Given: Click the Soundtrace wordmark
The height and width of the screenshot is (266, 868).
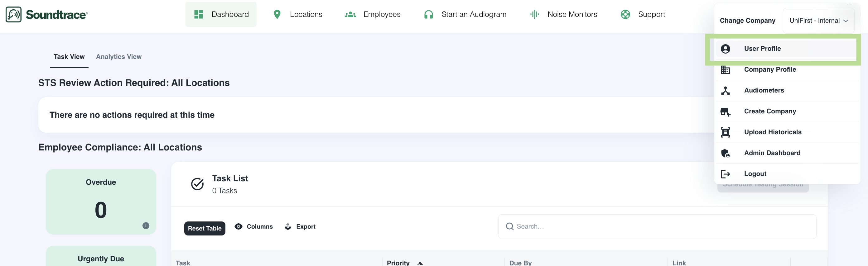Looking at the screenshot, I should 56,14.
